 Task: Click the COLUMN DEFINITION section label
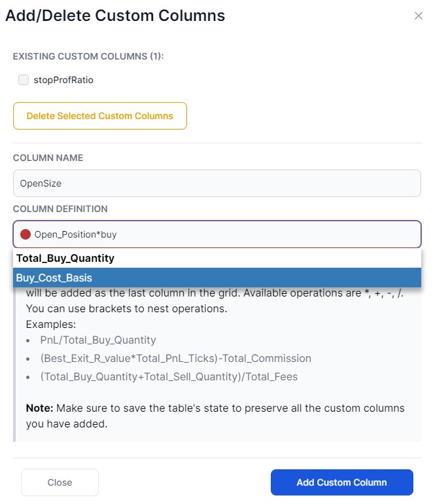[x=60, y=209]
